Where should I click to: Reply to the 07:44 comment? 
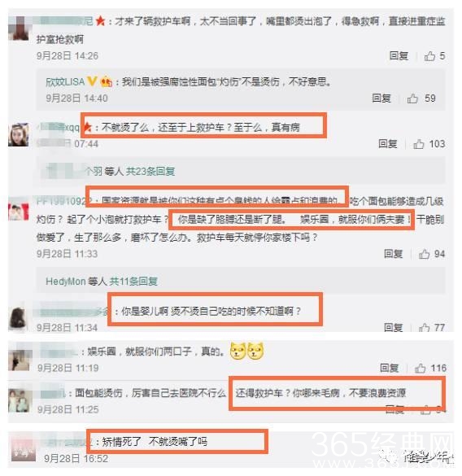pyautogui.click(x=388, y=143)
